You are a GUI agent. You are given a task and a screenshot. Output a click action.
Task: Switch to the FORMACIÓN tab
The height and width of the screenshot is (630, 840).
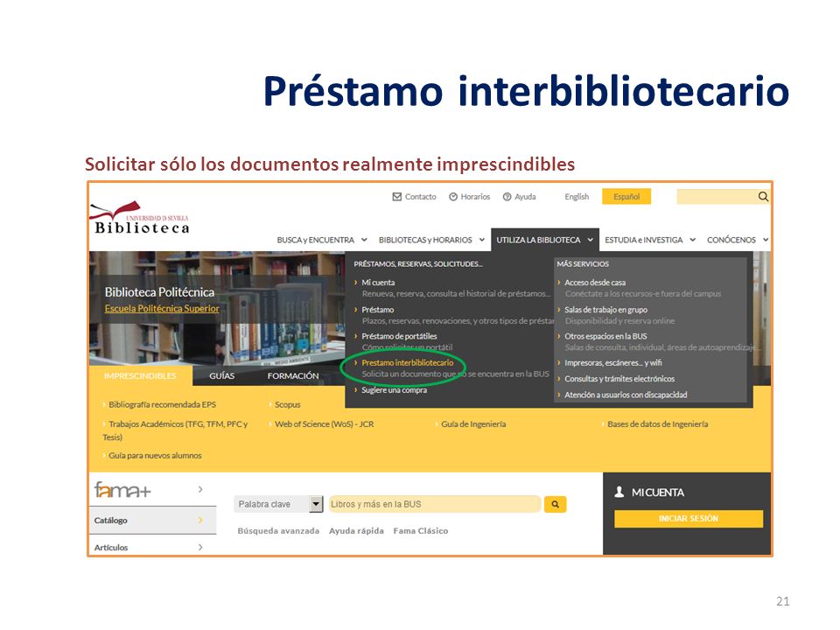coord(293,376)
